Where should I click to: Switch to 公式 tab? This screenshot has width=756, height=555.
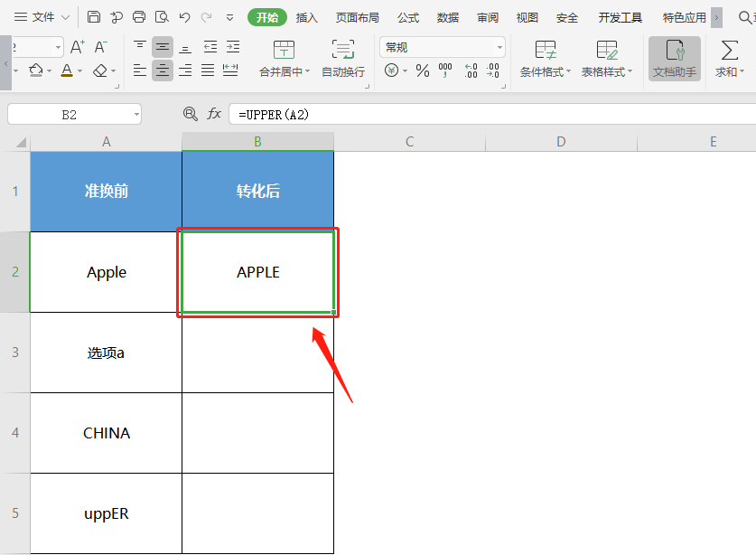click(408, 18)
